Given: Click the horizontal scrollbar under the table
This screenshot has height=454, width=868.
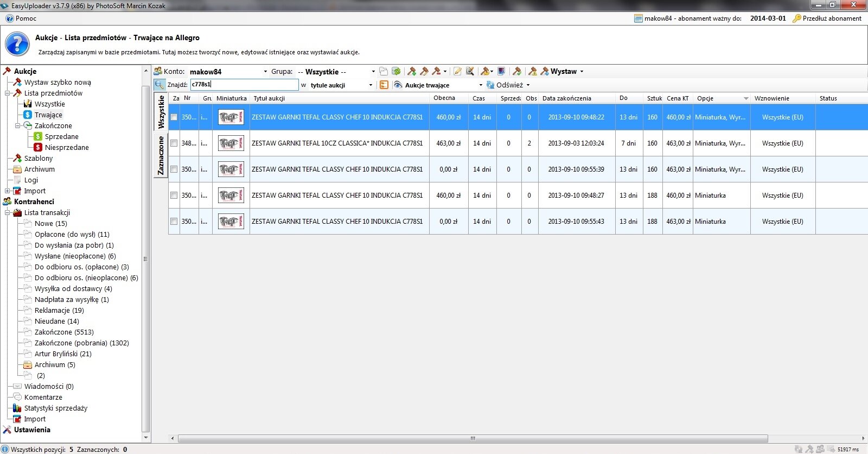Looking at the screenshot, I should [x=472, y=438].
